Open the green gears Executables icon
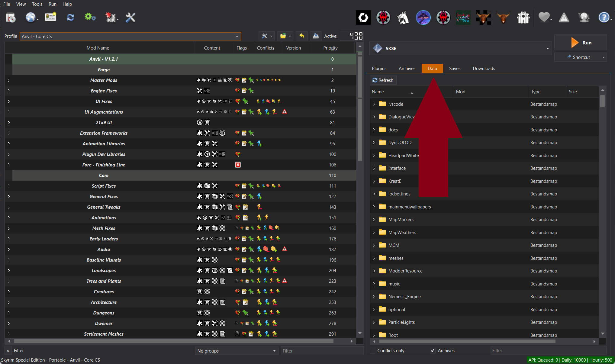The width and height of the screenshot is (615, 364). click(x=90, y=17)
